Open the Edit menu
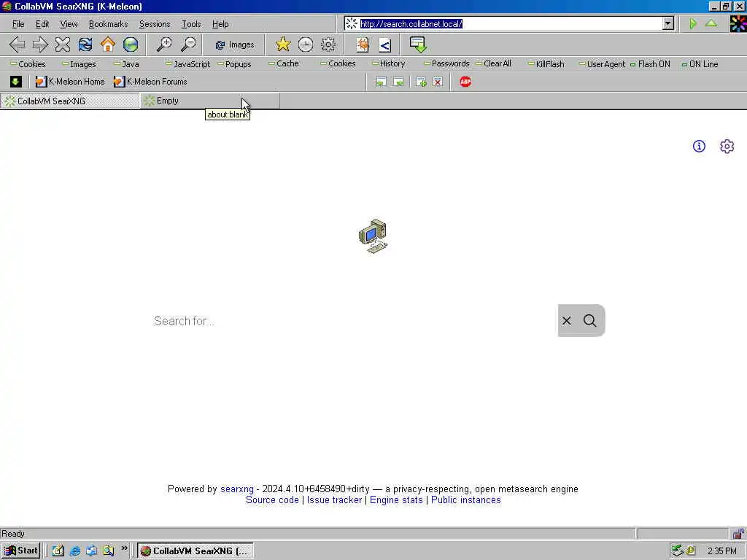Viewport: 747px width, 560px height. point(42,24)
